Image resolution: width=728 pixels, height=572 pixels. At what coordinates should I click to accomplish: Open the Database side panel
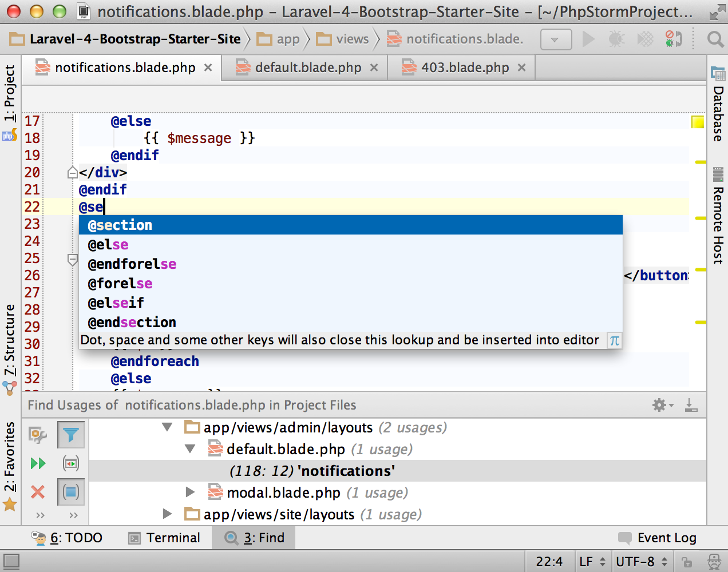[x=718, y=113]
